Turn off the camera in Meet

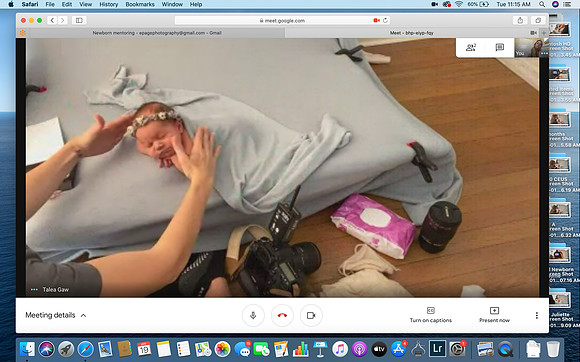tap(311, 315)
